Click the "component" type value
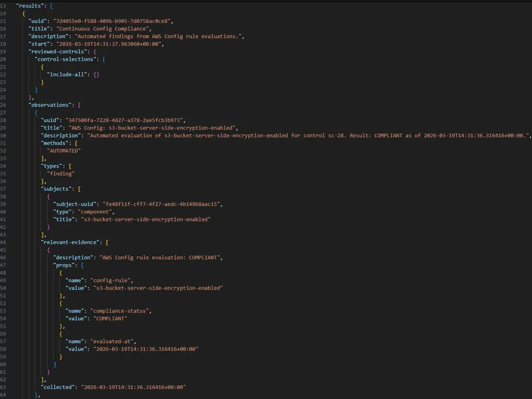The image size is (532, 399). [x=95, y=211]
